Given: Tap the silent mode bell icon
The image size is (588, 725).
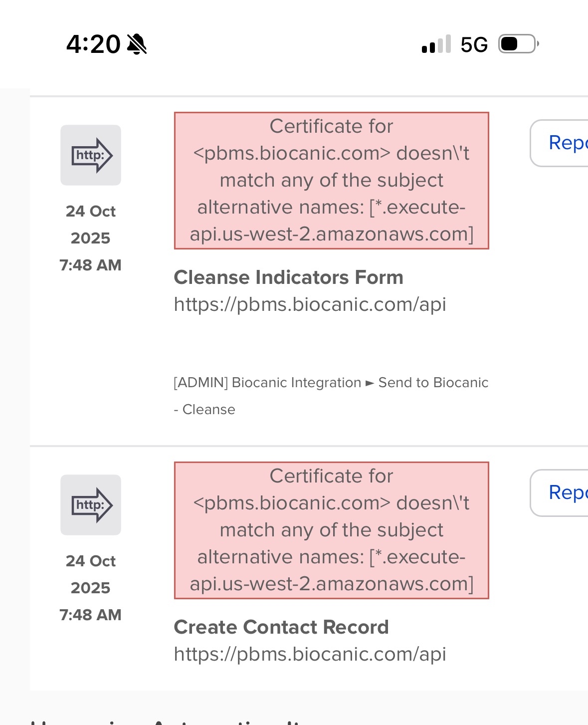Looking at the screenshot, I should pos(137,44).
